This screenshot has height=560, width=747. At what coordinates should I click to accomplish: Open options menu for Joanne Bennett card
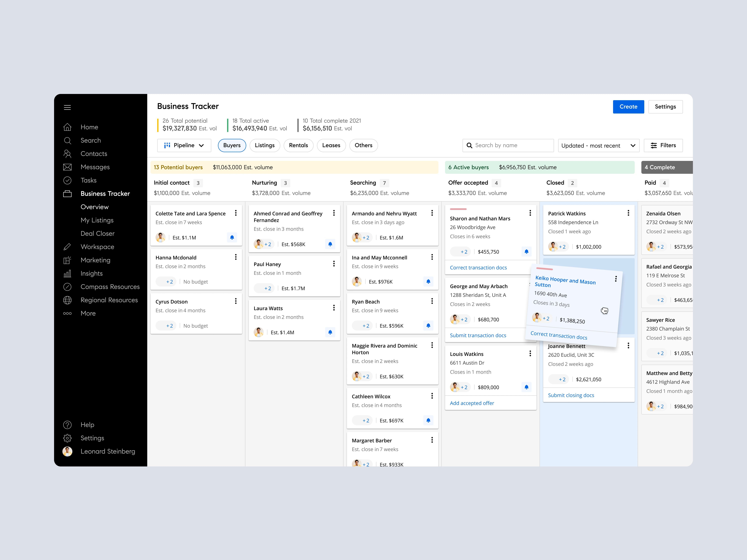point(628,345)
